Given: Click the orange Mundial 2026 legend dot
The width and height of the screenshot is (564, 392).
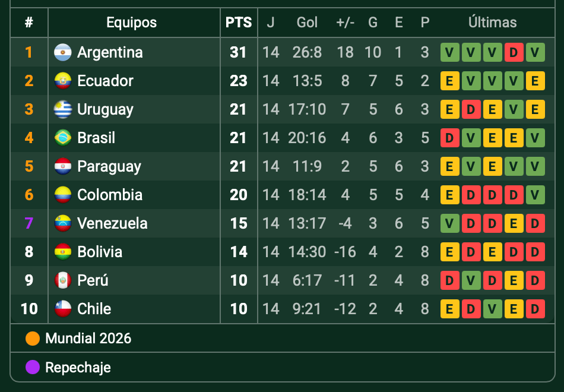Looking at the screenshot, I should click(33, 339).
